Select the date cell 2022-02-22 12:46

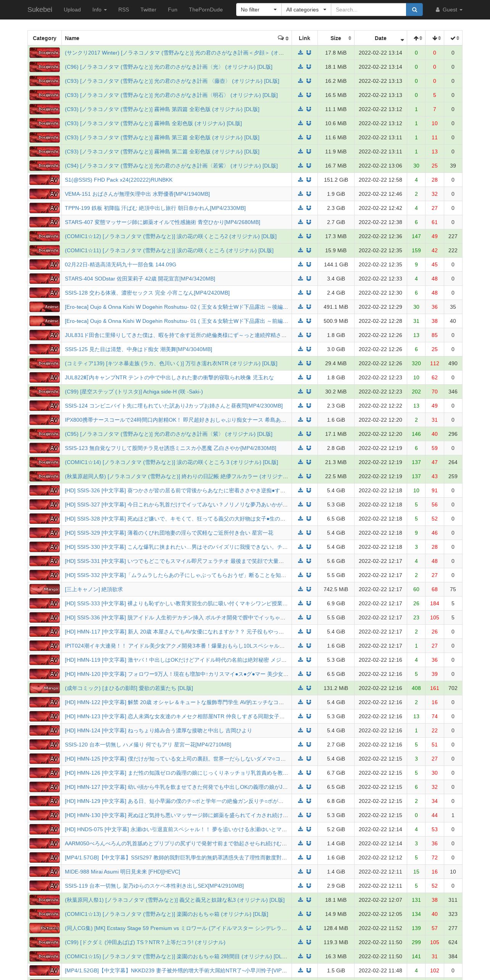tap(380, 194)
